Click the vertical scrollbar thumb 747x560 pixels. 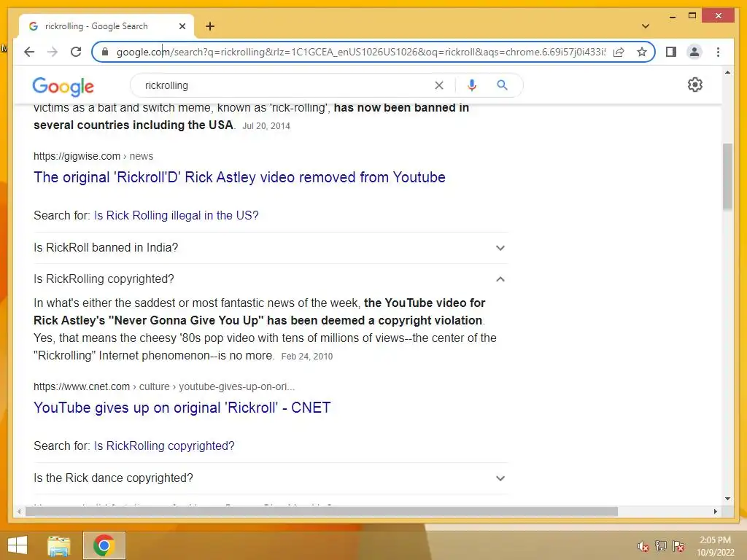coord(727,176)
